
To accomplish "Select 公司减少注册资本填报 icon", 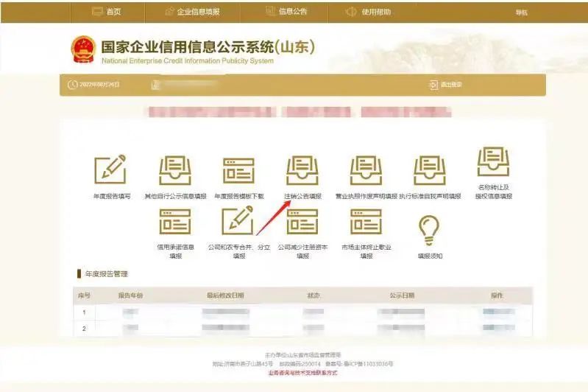I will 302,222.
